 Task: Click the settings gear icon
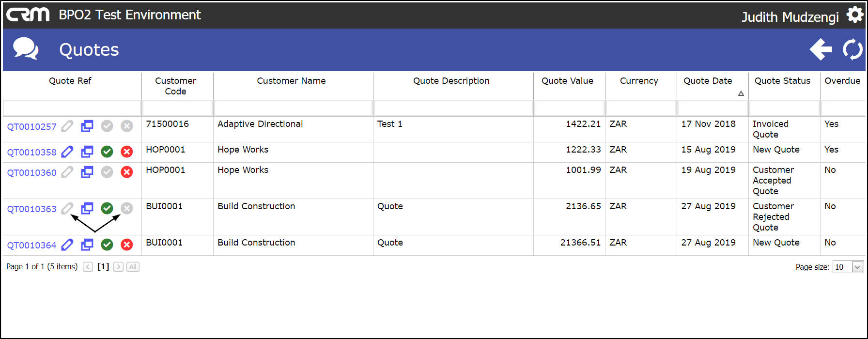[x=854, y=15]
